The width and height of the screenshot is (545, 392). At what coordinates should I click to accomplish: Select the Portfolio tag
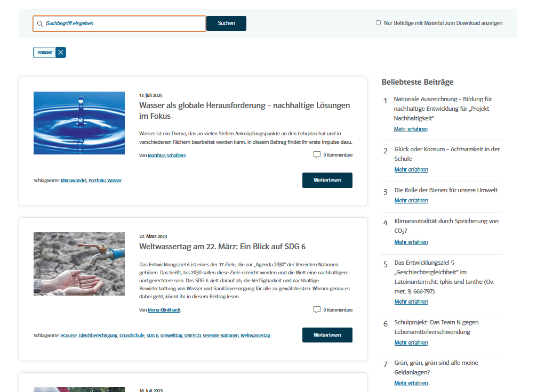point(97,181)
